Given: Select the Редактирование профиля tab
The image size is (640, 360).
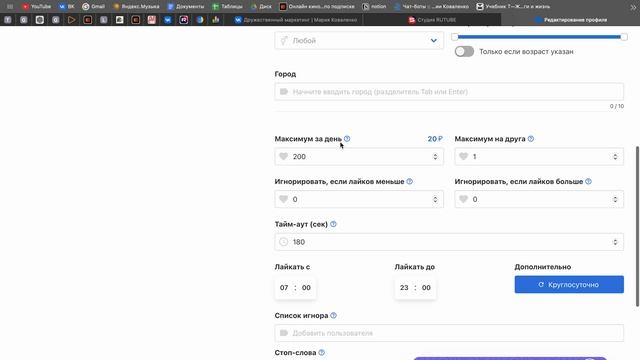Looking at the screenshot, I should 571,20.
